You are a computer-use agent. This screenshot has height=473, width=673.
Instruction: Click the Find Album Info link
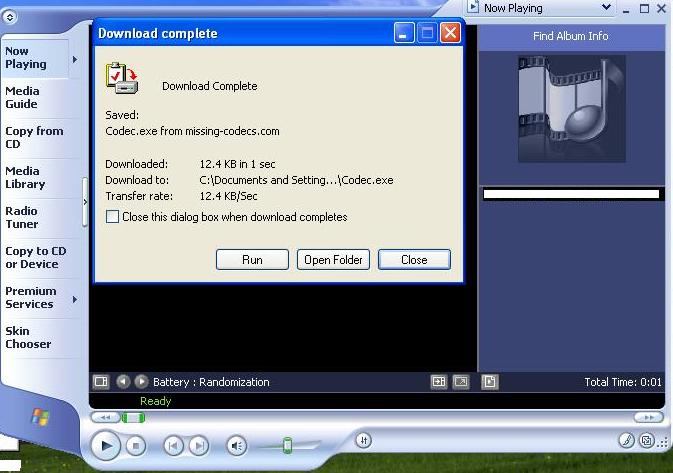pos(570,36)
